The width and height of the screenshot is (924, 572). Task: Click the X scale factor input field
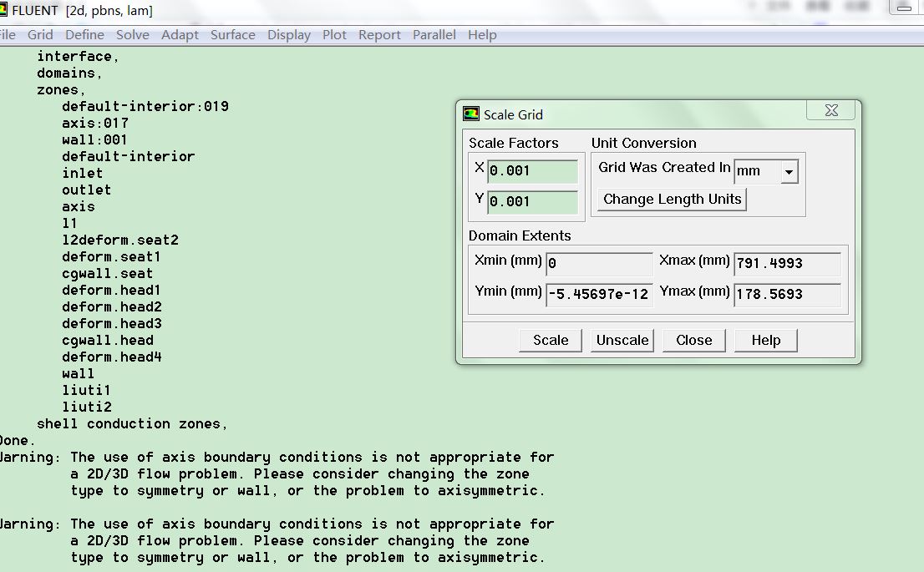tap(533, 171)
